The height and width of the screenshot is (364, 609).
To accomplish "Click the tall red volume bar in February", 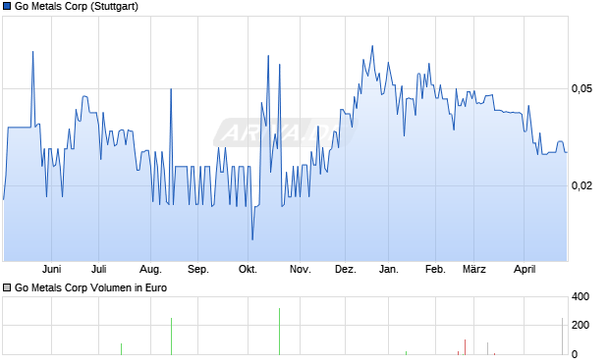I will pos(465,347).
